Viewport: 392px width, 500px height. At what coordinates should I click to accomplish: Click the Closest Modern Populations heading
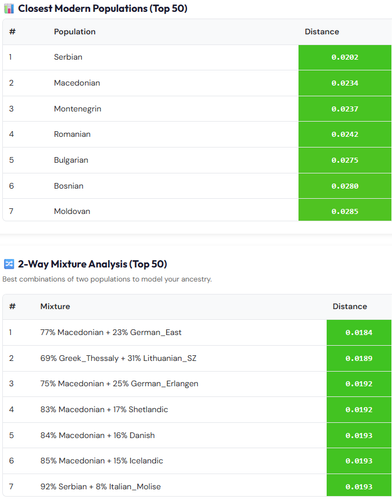[103, 9]
